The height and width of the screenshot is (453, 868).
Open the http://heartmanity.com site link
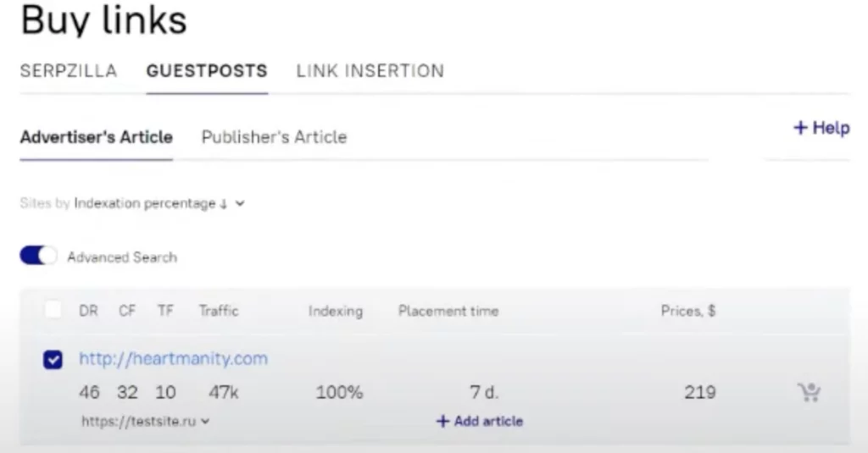(x=173, y=359)
